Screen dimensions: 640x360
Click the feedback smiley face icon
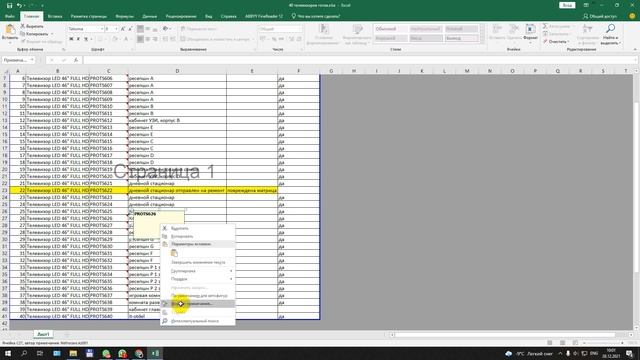click(x=632, y=16)
